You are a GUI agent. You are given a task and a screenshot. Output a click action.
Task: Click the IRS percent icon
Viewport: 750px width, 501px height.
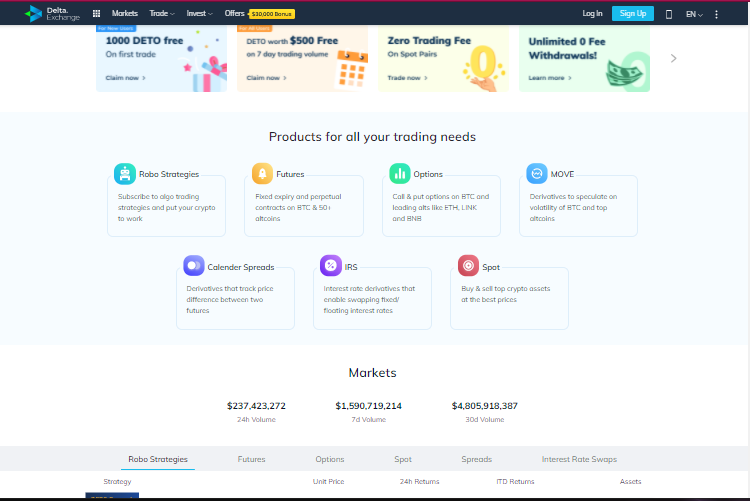[331, 266]
